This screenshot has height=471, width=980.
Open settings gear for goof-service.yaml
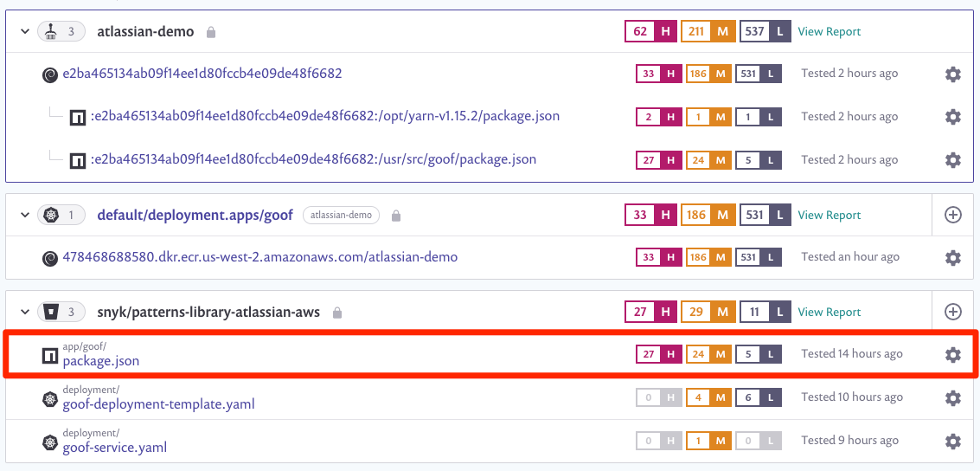(x=952, y=442)
